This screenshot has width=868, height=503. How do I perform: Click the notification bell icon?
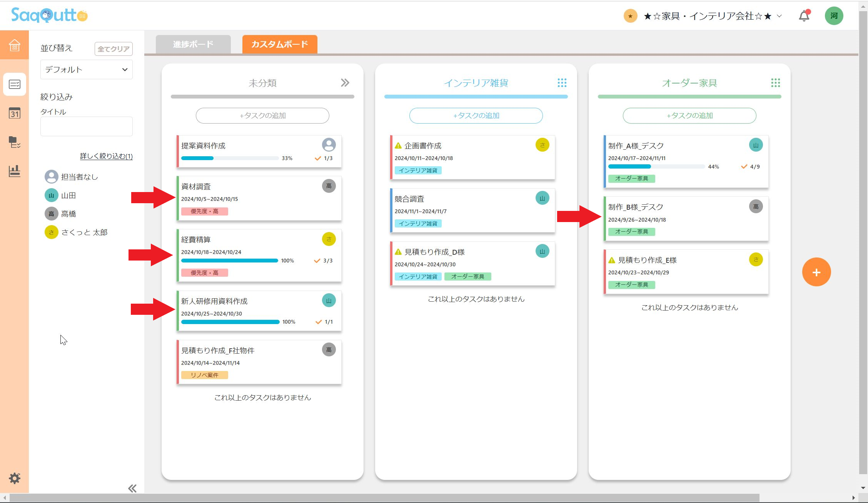coord(804,15)
